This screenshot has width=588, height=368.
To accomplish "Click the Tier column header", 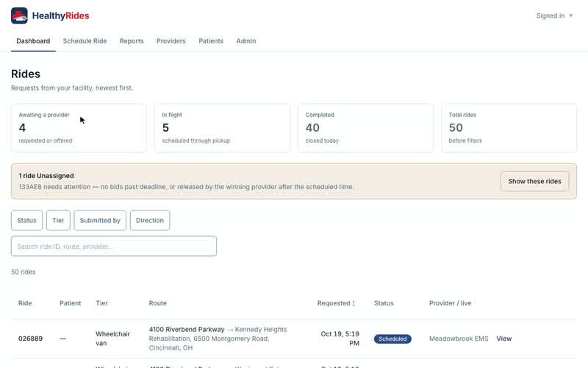I will pos(101,303).
